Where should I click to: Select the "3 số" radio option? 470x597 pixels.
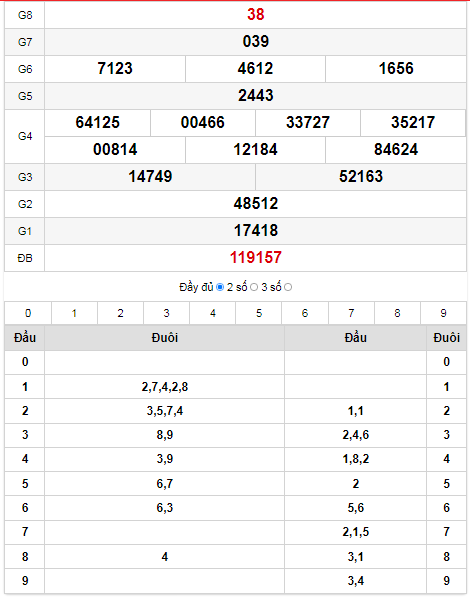(x=288, y=287)
